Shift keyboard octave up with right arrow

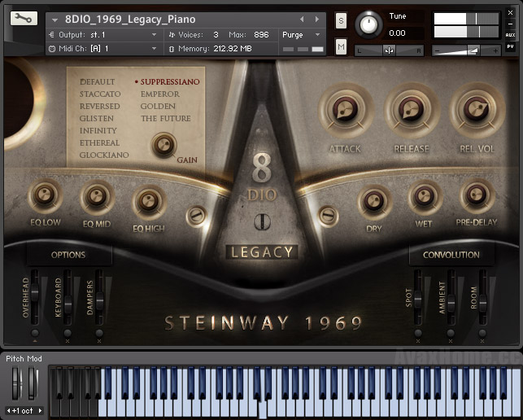[x=40, y=411]
